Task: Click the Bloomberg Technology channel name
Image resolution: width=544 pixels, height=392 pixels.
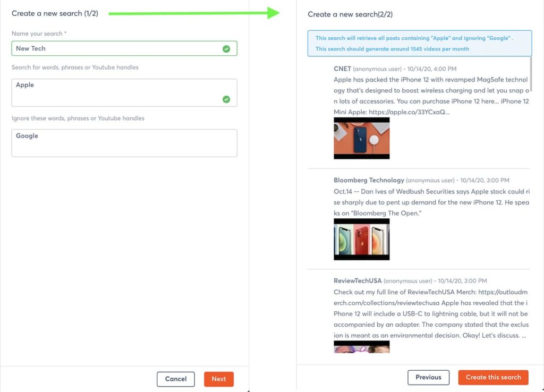Action: tap(369, 181)
